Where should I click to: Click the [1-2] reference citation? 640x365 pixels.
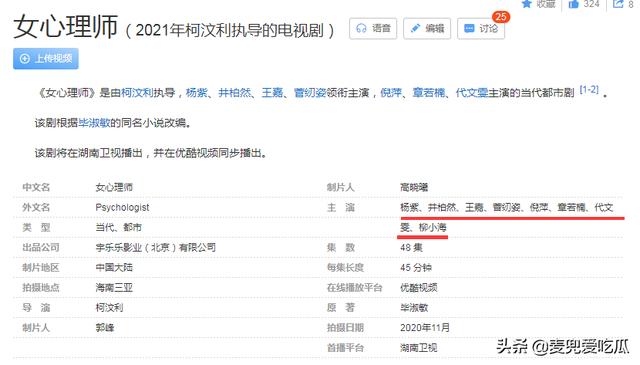coord(589,90)
